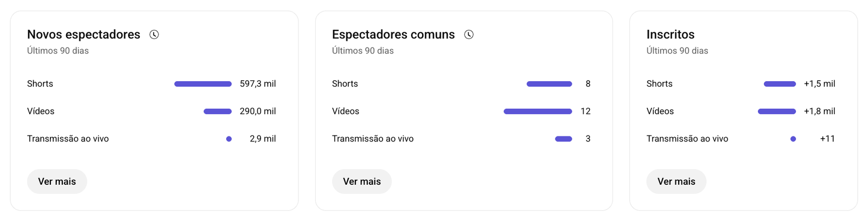Click +1,8 mil Vídeos subscriber value
868x221 pixels.
tap(819, 112)
